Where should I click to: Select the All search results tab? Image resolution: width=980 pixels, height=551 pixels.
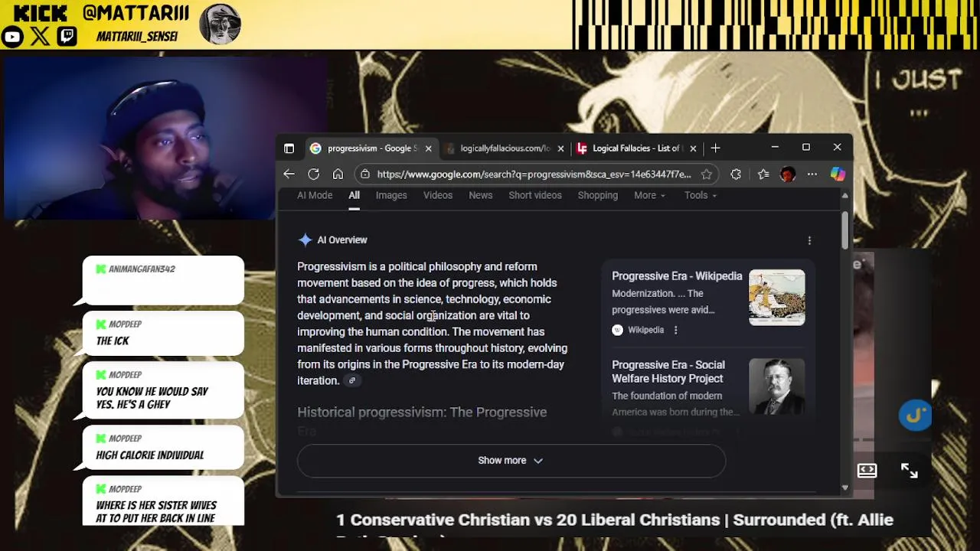(x=354, y=195)
